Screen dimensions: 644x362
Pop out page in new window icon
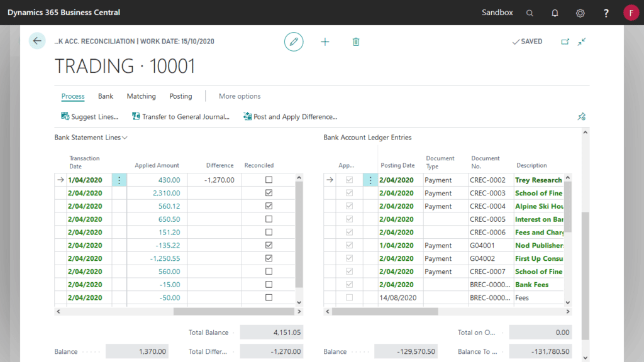point(564,41)
